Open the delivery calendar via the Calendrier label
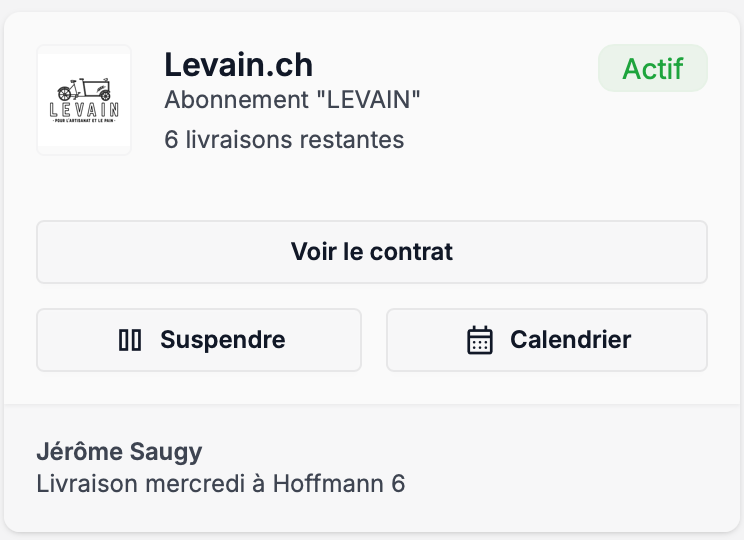The height and width of the screenshot is (540, 744). (570, 340)
